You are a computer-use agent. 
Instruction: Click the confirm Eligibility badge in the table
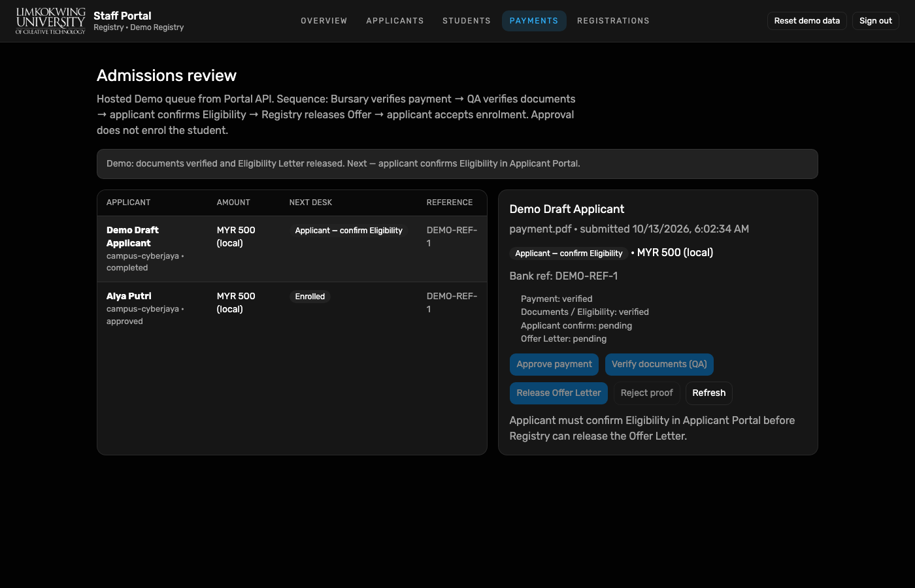(348, 231)
